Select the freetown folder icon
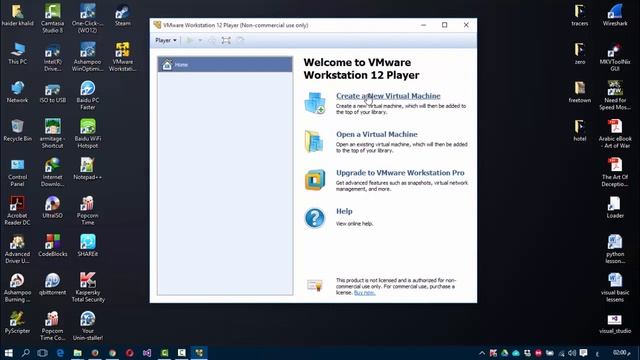 580,92
